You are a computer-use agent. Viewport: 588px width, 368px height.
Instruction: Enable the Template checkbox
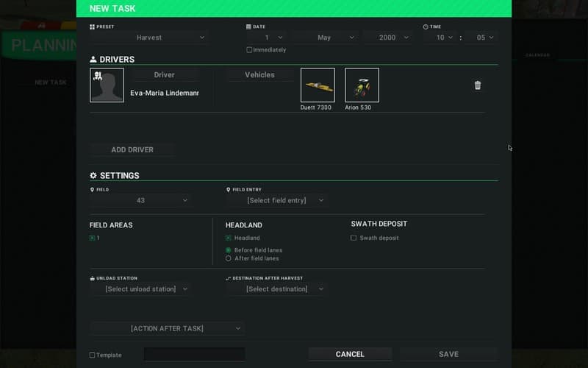click(93, 355)
